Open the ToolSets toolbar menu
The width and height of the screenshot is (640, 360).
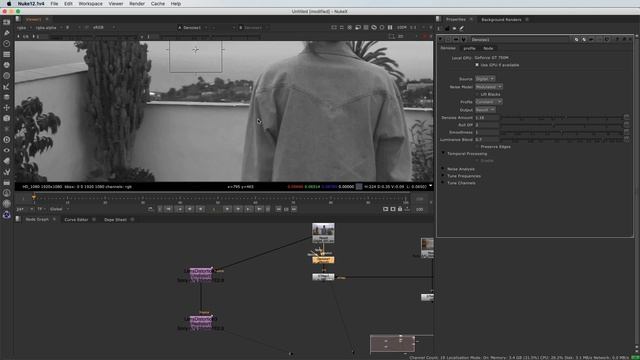click(x=7, y=172)
